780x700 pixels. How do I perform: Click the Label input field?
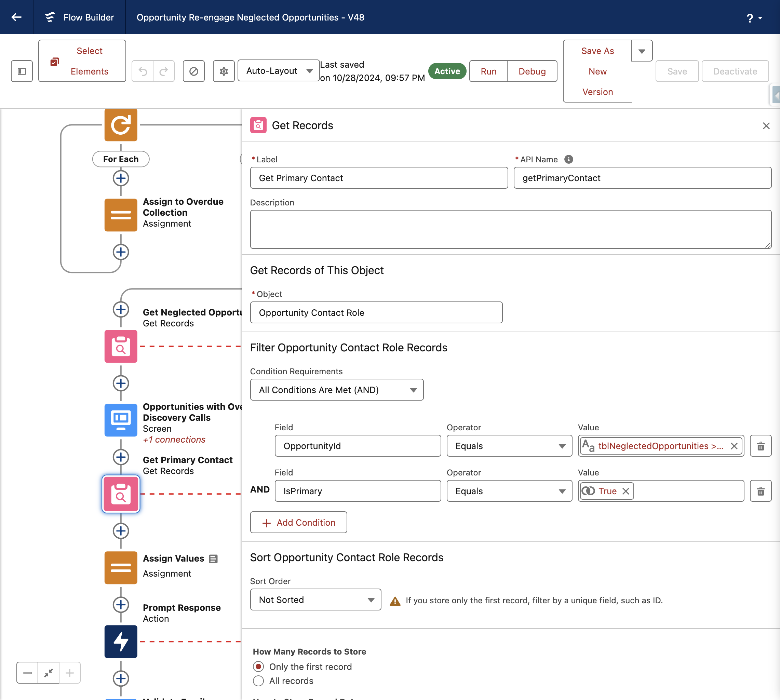pyautogui.click(x=379, y=178)
